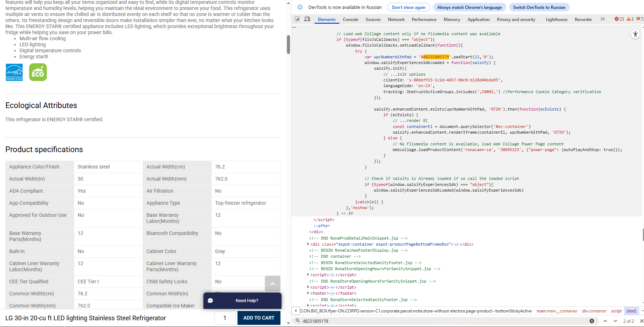The image size is (644, 327).
Task: Click the highlighted 48231805179 search match
Action: pyautogui.click(x=436, y=57)
